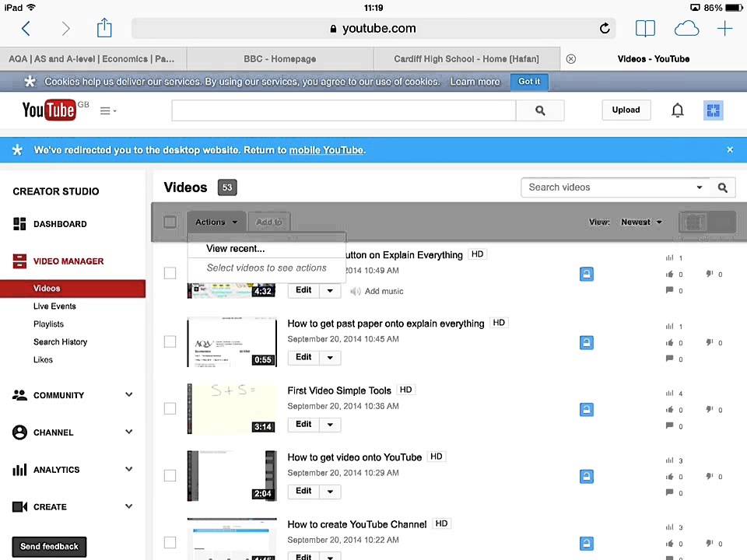Dismiss the blue redirect banner
This screenshot has height=560, width=747.
pyautogui.click(x=730, y=149)
